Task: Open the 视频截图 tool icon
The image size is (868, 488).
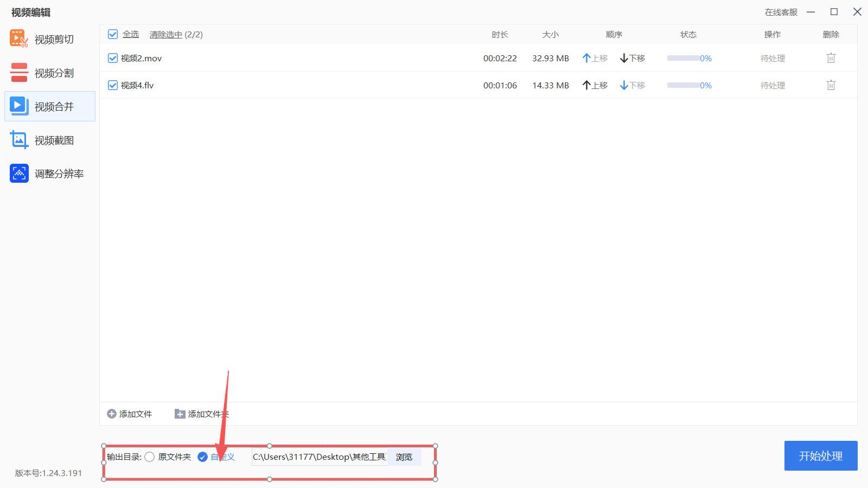Action: point(19,140)
